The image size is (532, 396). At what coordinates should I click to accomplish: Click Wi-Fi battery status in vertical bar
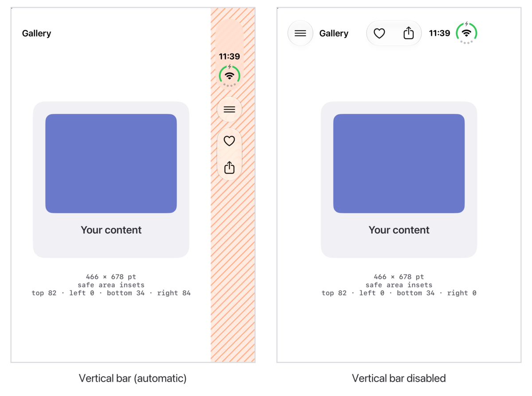click(x=229, y=75)
